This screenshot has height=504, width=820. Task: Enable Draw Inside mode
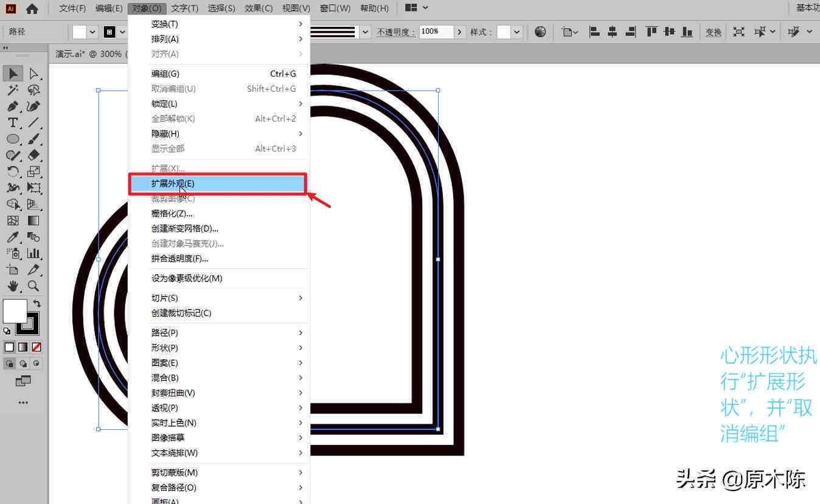tap(36, 364)
